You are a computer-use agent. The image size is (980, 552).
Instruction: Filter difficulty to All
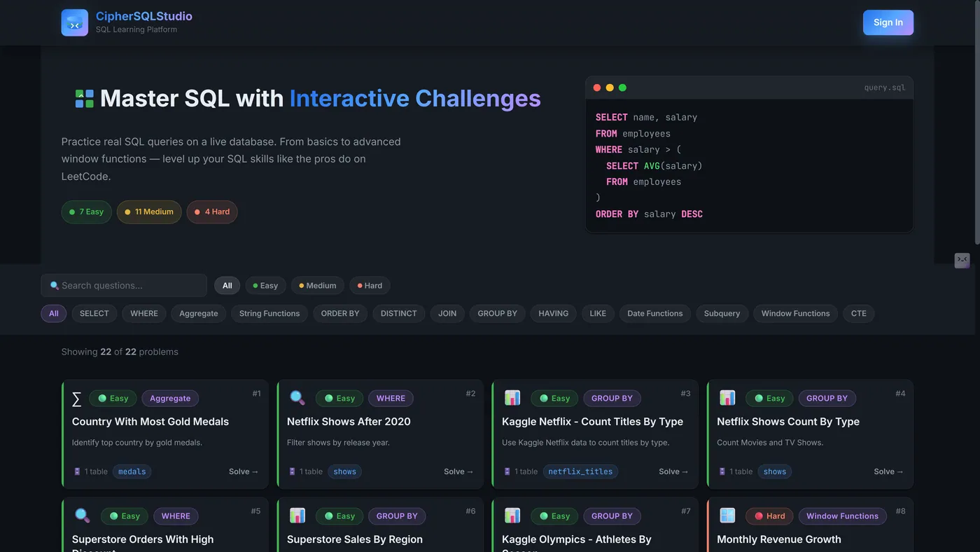pos(227,285)
